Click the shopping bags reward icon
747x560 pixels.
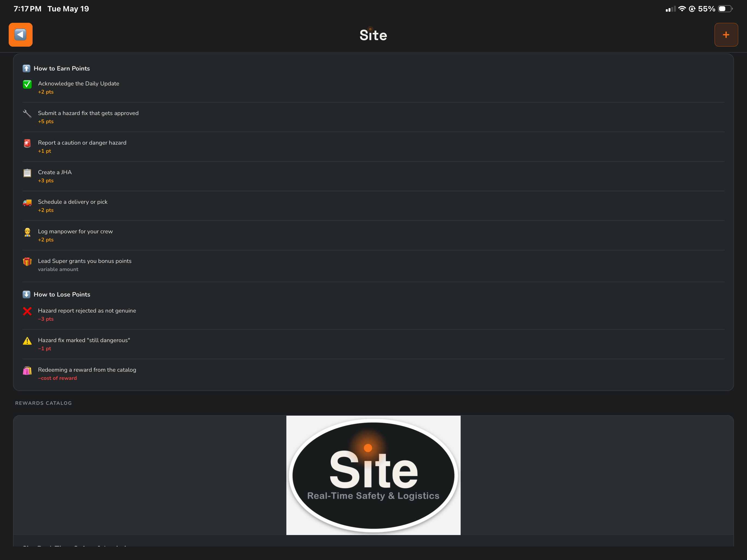27,371
